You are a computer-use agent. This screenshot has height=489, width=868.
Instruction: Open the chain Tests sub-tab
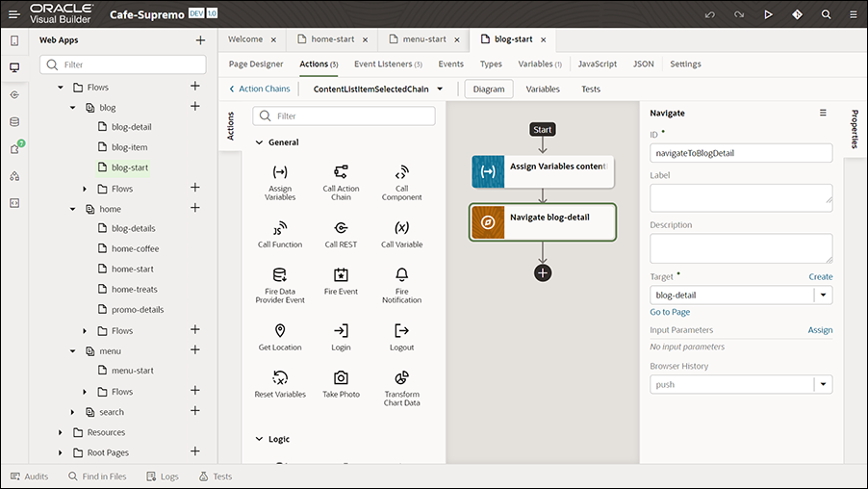(x=591, y=89)
